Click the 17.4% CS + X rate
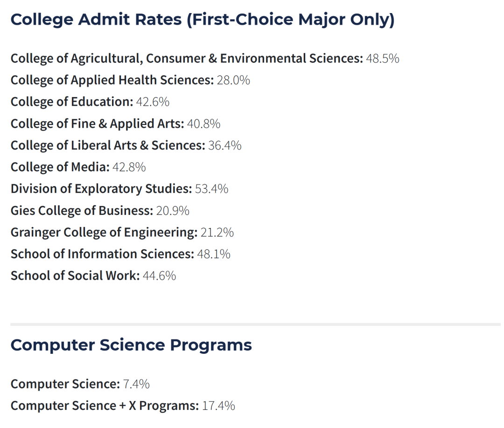Screen dimensions: 504x428 pyautogui.click(x=218, y=406)
